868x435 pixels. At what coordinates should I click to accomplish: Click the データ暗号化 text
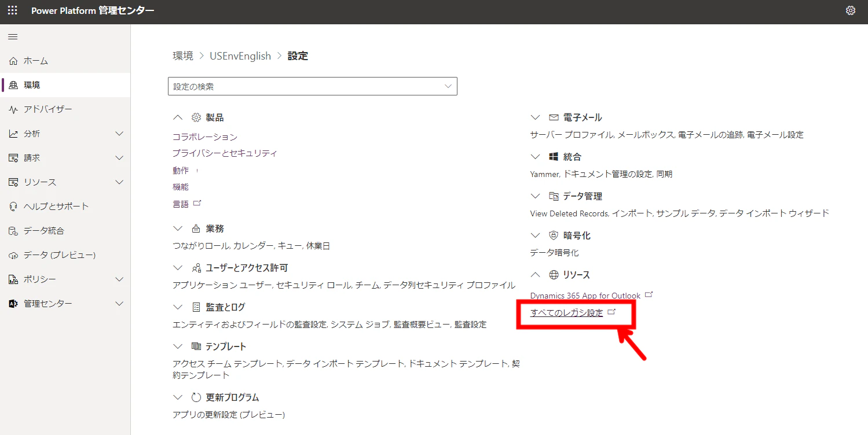click(x=554, y=253)
